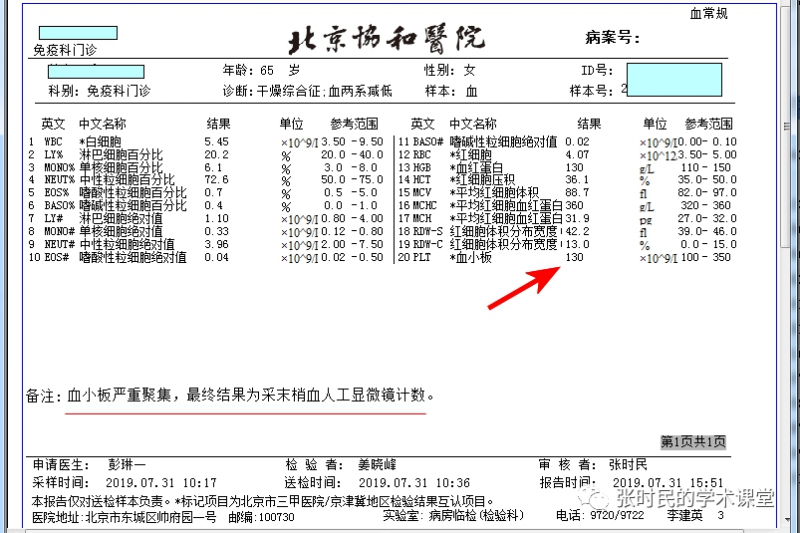
Task: Click the PLT reference range 100 - 350
Action: (x=706, y=257)
